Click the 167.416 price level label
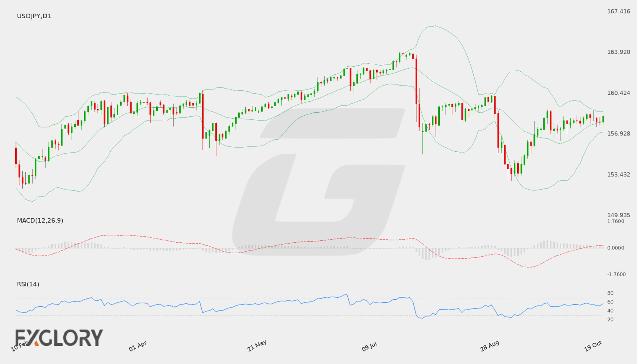The image size is (637, 364). [x=618, y=11]
